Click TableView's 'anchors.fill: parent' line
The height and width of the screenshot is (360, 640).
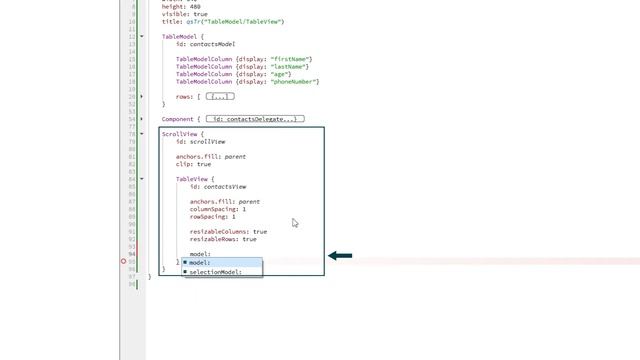(x=225, y=202)
